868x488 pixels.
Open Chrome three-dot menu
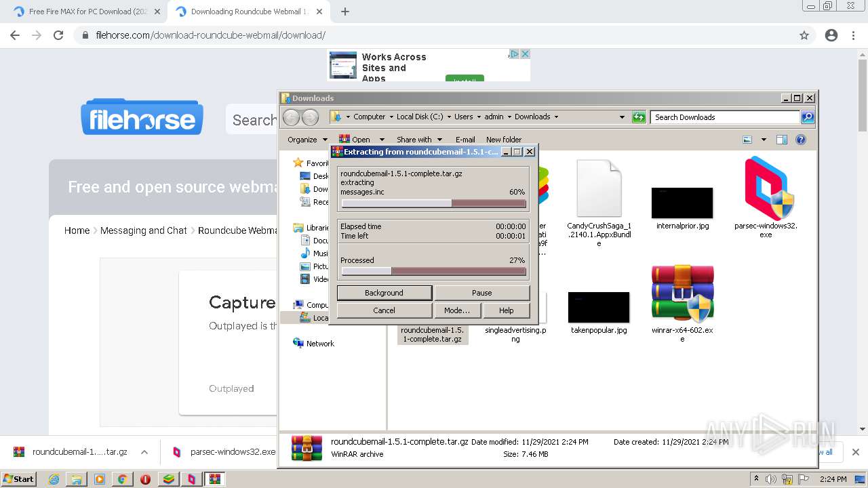[x=854, y=35]
